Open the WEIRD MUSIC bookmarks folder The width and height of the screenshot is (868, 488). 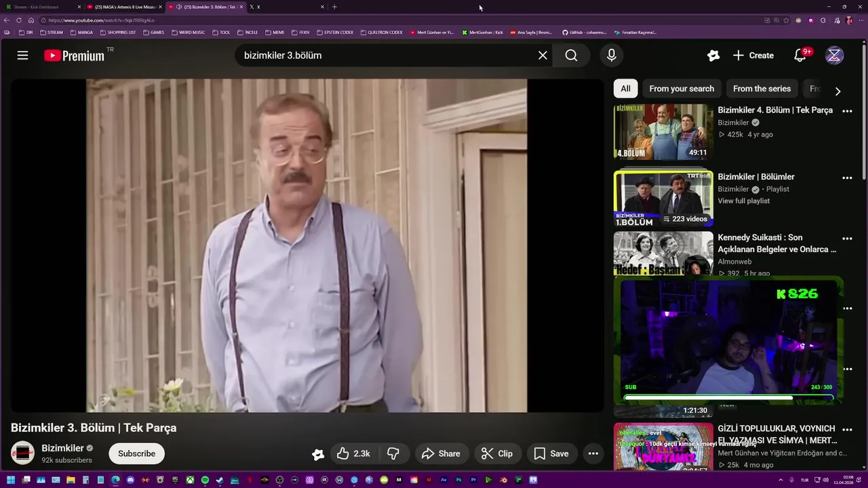189,32
